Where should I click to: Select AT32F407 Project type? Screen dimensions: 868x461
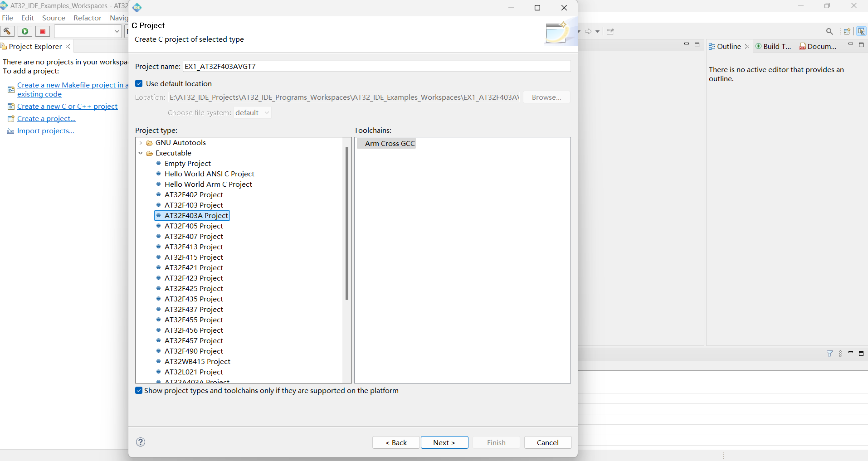[x=194, y=236]
